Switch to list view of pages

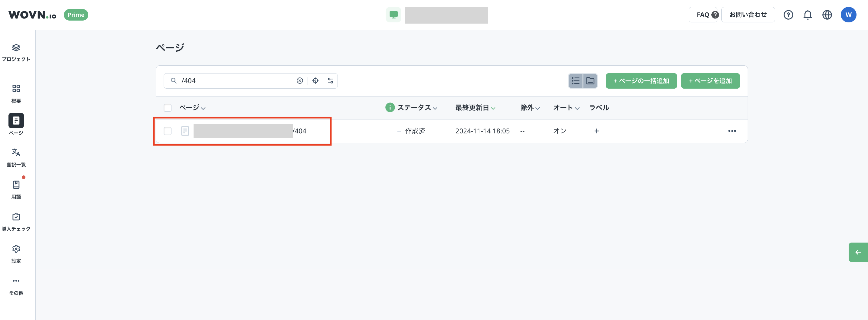[x=576, y=80]
